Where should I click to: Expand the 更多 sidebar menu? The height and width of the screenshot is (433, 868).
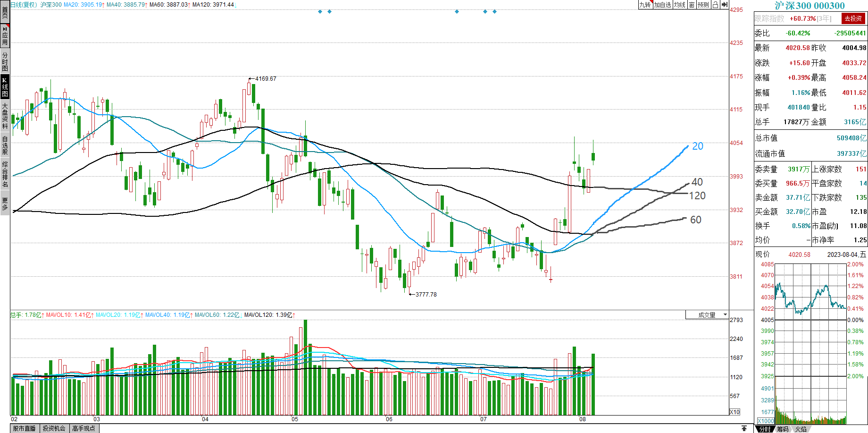pyautogui.click(x=5, y=204)
